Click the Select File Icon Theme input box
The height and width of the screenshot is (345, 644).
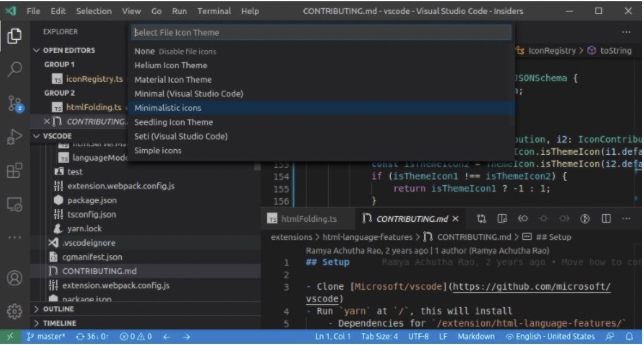point(320,32)
